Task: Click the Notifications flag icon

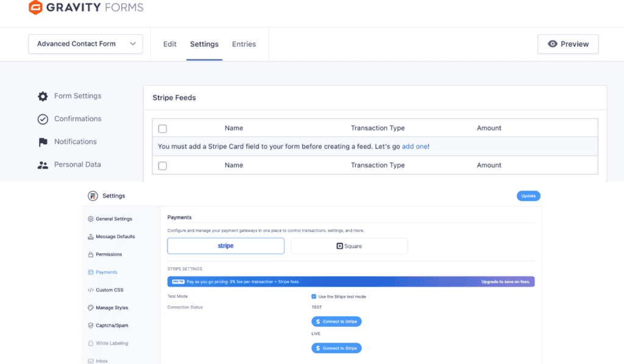Action: (43, 142)
